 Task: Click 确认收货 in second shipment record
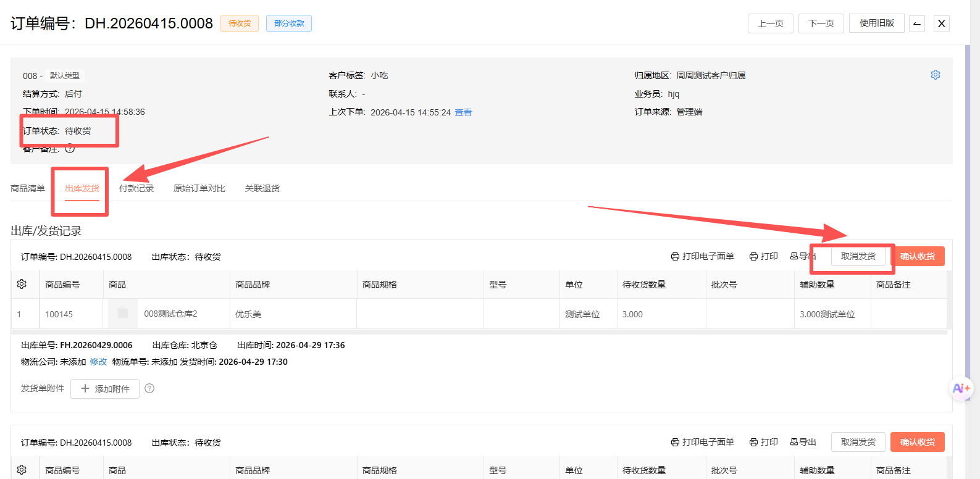point(918,442)
